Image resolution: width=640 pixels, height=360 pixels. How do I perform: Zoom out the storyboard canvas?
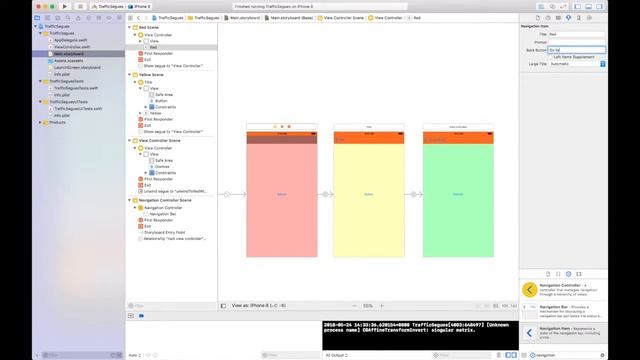click(x=355, y=306)
